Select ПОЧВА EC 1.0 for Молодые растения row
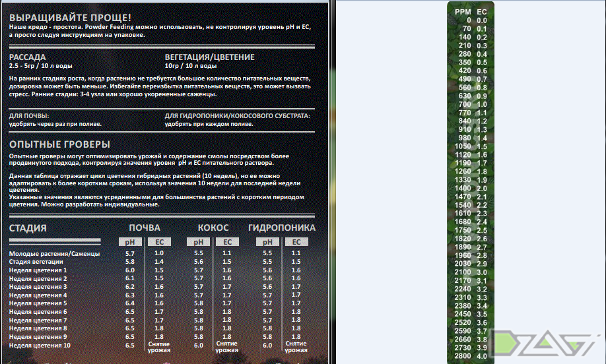 pos(159,253)
